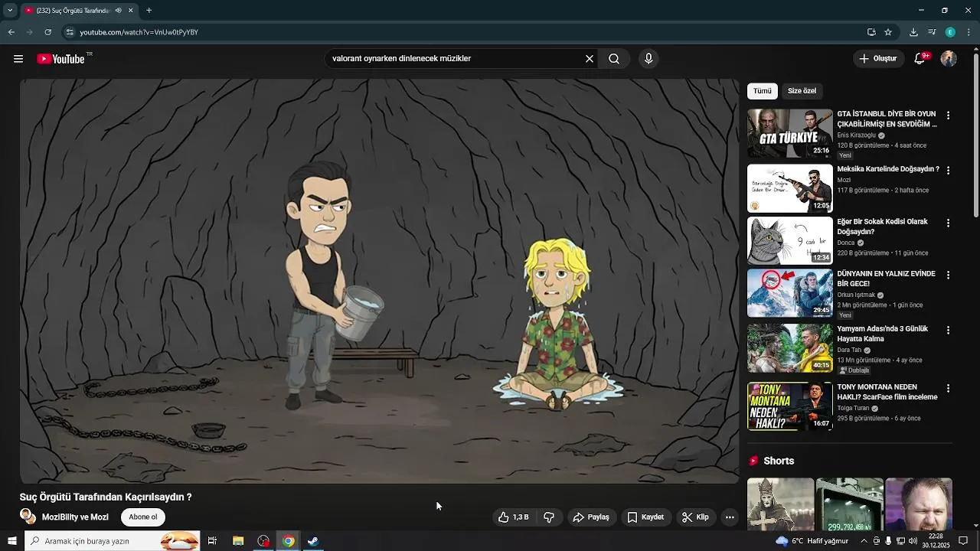Image resolution: width=980 pixels, height=551 pixels.
Task: Reload the page in Chrome
Action: [47, 32]
